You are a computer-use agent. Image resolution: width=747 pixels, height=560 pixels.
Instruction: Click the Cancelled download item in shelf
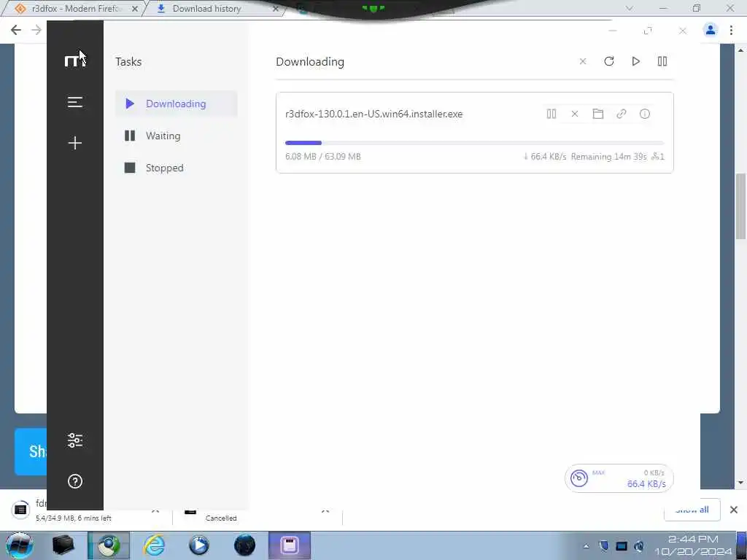[258, 513]
